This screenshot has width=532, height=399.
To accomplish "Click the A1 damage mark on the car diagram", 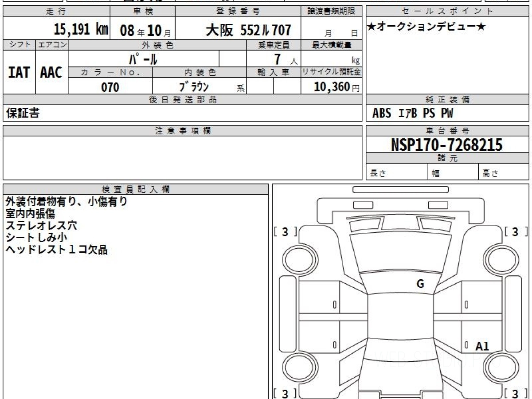I will point(482,347).
